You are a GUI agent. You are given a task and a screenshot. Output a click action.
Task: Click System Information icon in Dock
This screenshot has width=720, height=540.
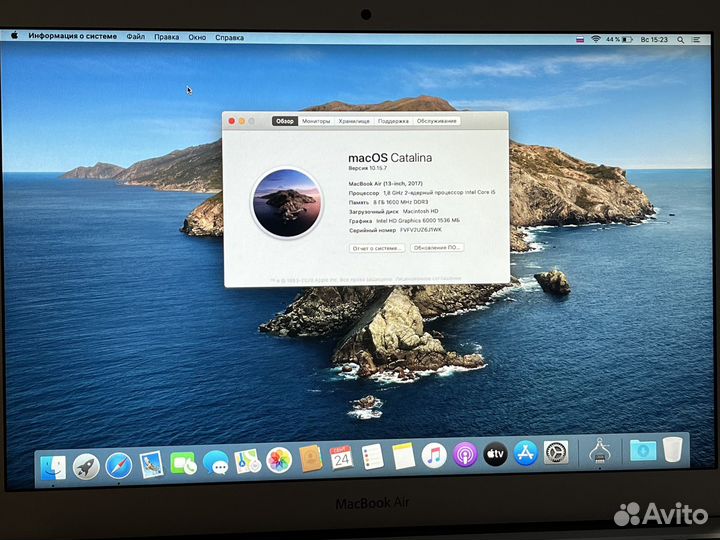tap(599, 451)
